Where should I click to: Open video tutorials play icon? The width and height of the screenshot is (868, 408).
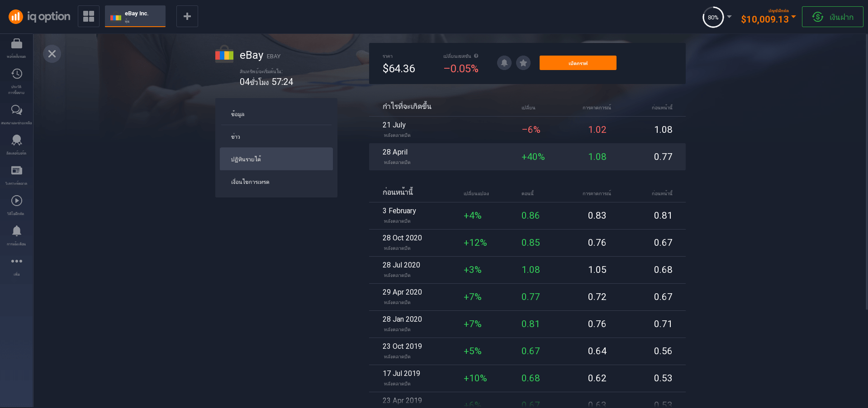(x=17, y=201)
